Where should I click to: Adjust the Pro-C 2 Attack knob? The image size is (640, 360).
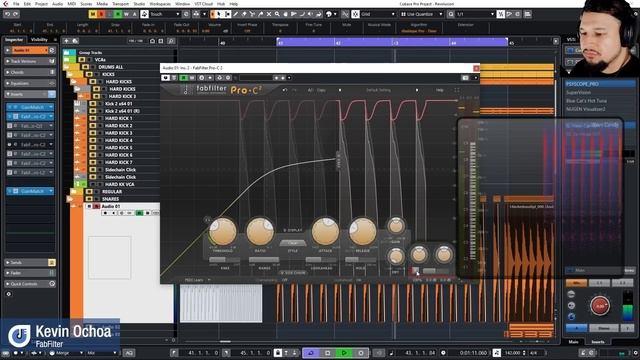coord(325,231)
